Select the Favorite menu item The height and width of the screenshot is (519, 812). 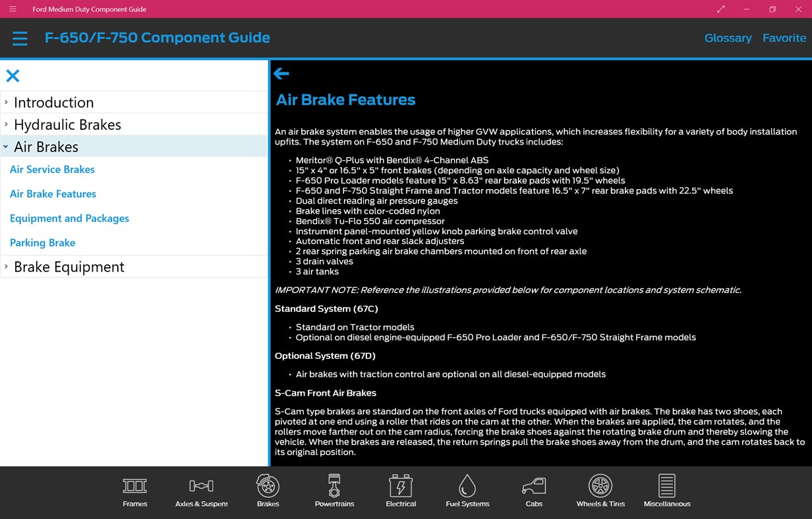coord(784,38)
